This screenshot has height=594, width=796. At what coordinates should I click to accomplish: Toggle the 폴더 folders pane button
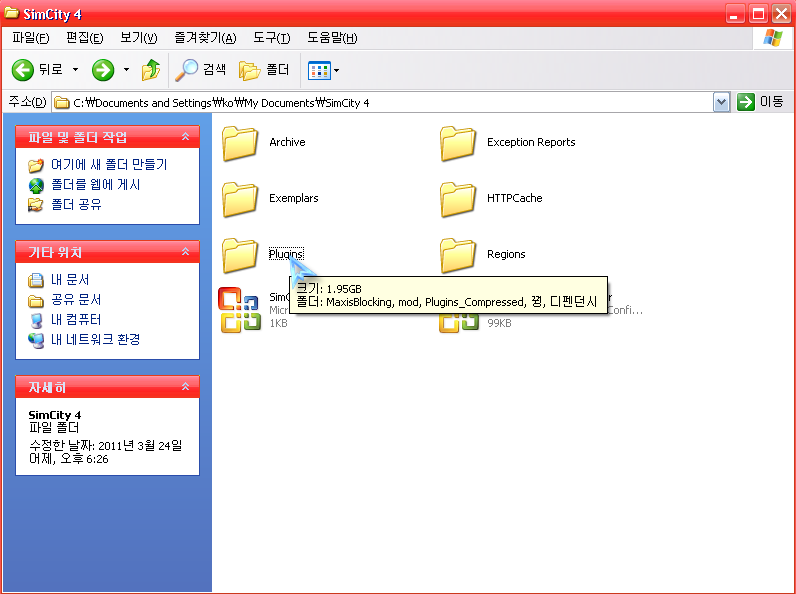tap(264, 70)
